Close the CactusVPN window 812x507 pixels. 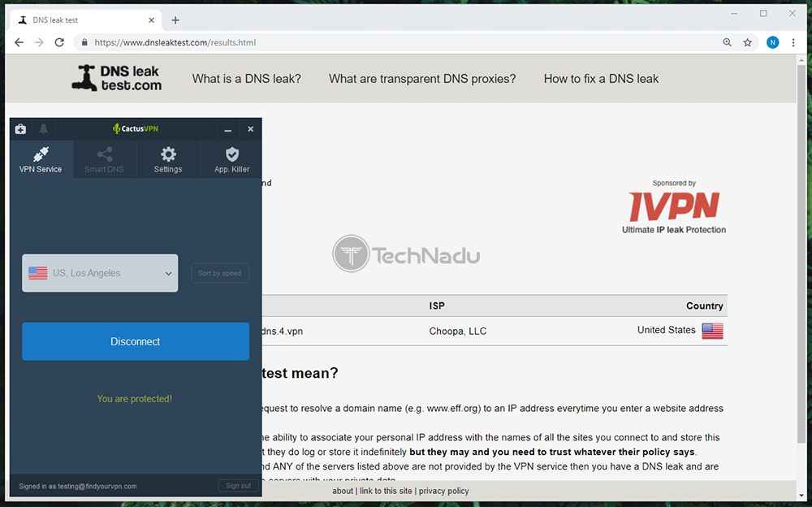(251, 129)
